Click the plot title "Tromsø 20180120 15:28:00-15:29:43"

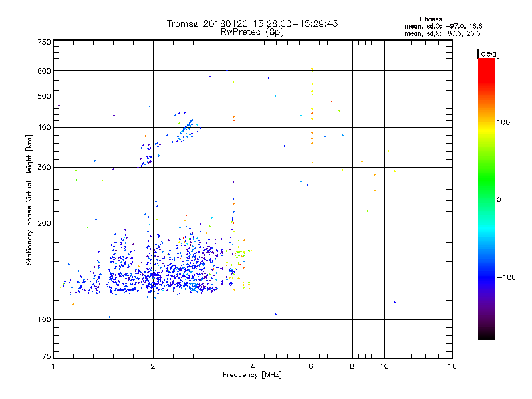(x=252, y=23)
